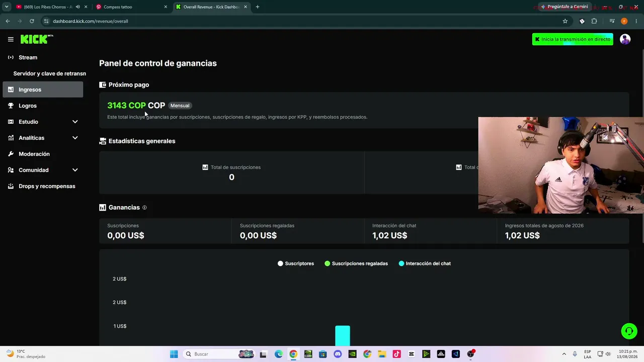Click Total de suscripciones stat
The height and width of the screenshot is (362, 644).
[x=231, y=172]
